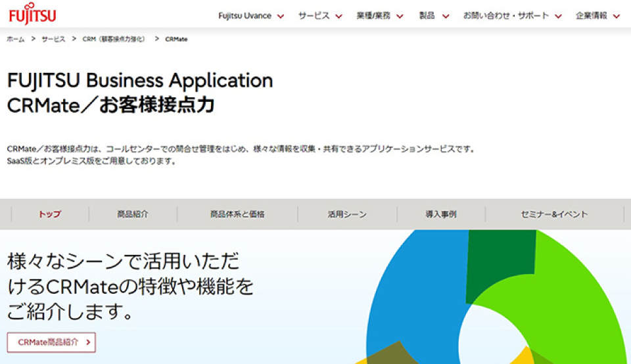Open the サービス menu

(x=314, y=16)
